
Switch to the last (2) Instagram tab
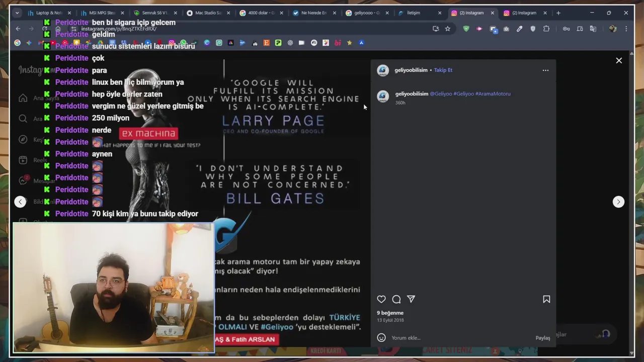click(525, 13)
